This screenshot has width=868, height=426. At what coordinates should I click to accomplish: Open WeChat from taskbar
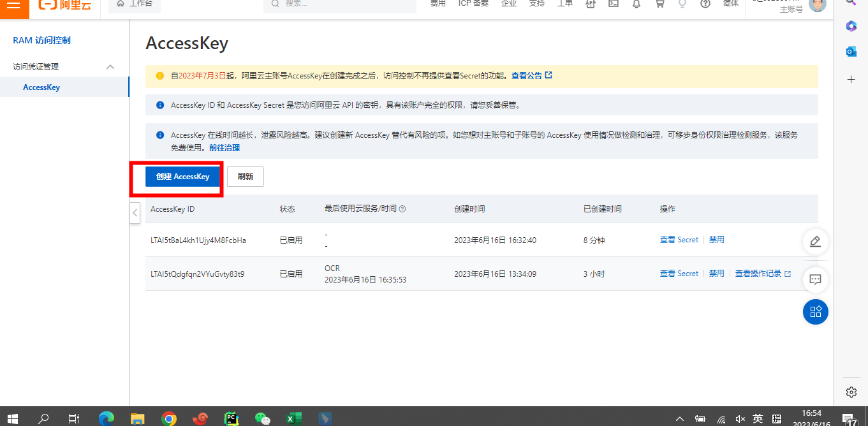click(x=262, y=418)
